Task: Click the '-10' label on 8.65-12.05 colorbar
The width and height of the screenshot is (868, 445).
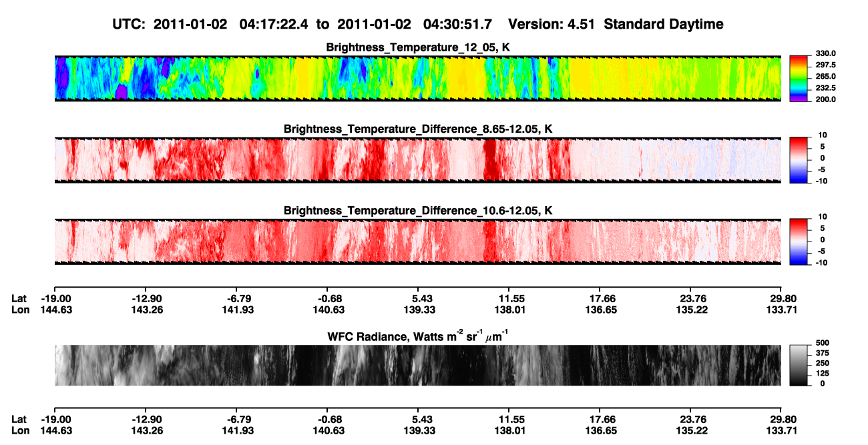Action: tap(822, 181)
